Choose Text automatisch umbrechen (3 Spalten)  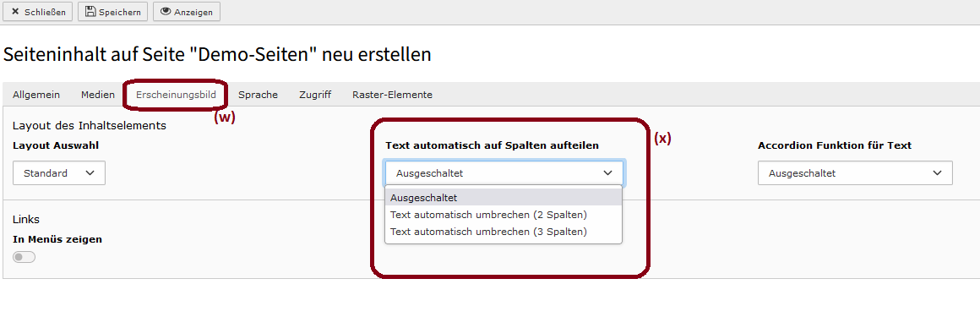click(x=489, y=232)
